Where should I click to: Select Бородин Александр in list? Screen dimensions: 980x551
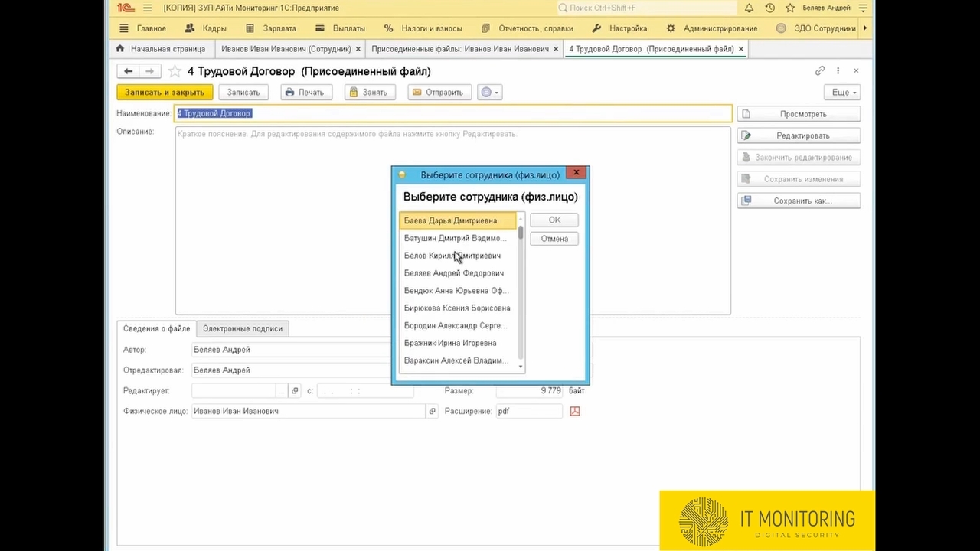coord(458,326)
